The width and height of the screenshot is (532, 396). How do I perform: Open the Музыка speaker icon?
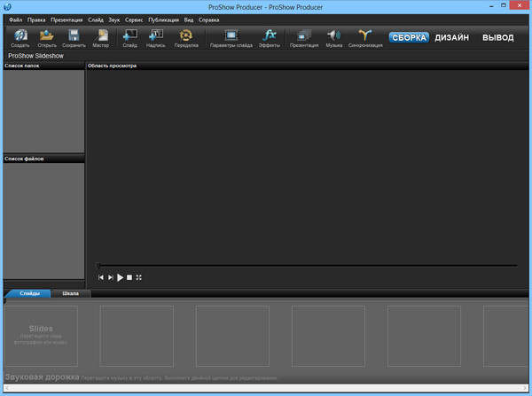(x=333, y=36)
